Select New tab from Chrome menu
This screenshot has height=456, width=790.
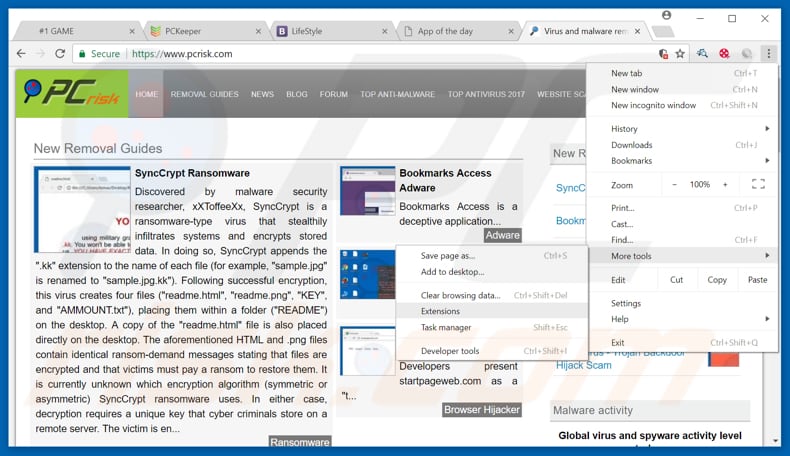[682, 73]
